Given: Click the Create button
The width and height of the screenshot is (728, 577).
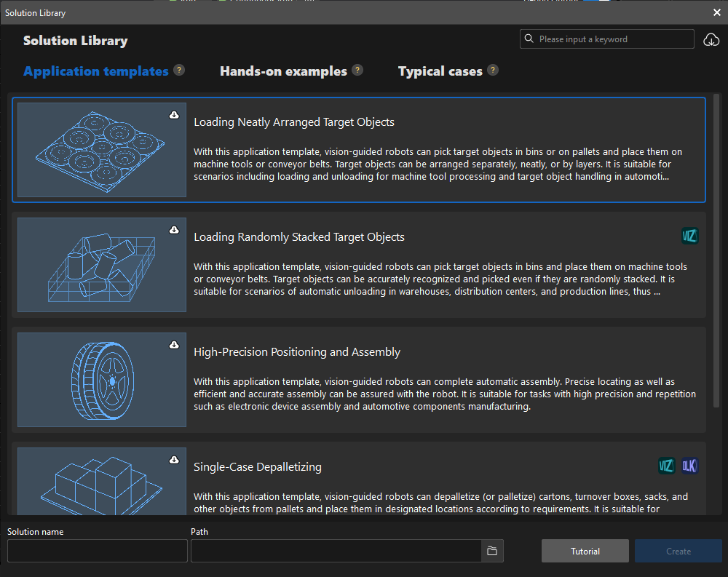Looking at the screenshot, I should 678,551.
